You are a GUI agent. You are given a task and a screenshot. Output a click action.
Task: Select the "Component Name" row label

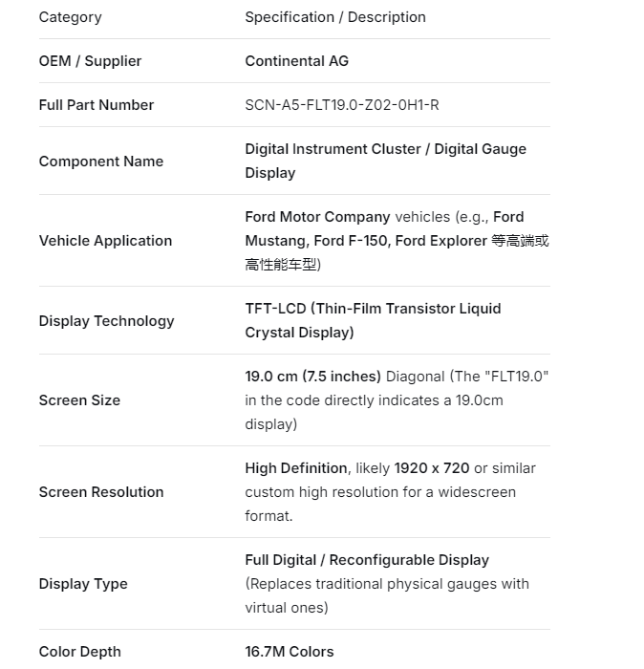tap(100, 162)
